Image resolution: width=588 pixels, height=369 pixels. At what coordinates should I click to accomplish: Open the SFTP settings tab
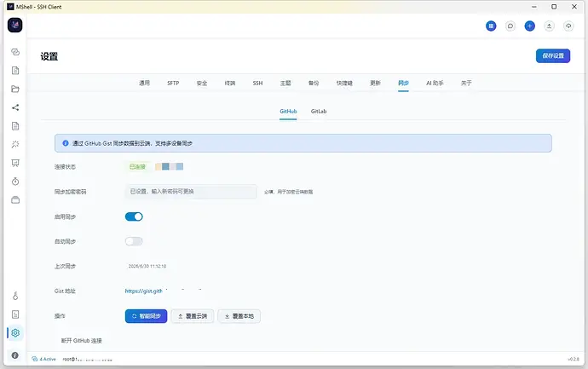click(173, 83)
